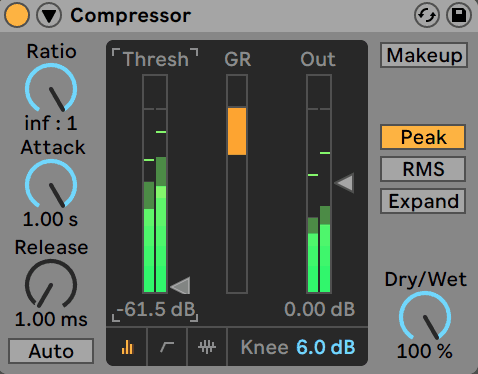Click the 100 % dry/wet value

[425, 351]
